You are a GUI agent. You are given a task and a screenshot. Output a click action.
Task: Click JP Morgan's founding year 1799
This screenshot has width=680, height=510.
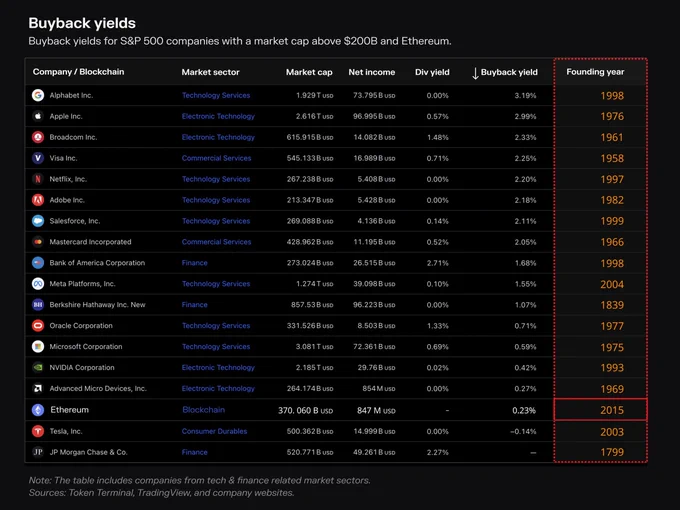pos(612,452)
